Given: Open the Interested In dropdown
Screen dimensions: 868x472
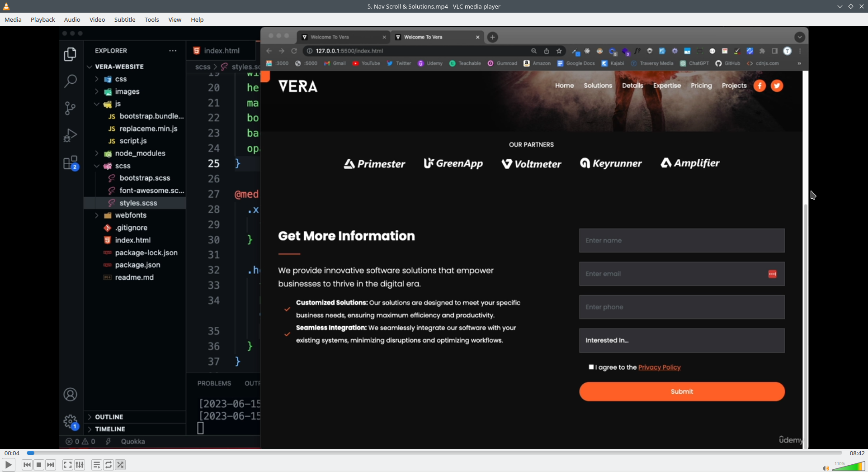Looking at the screenshot, I should 682,340.
